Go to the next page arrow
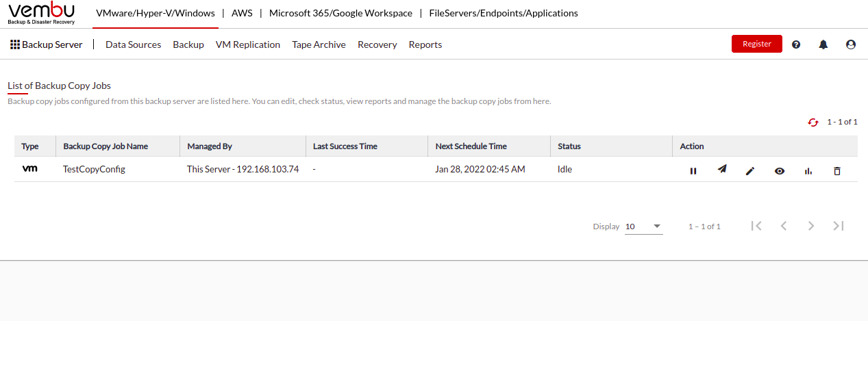 [811, 226]
